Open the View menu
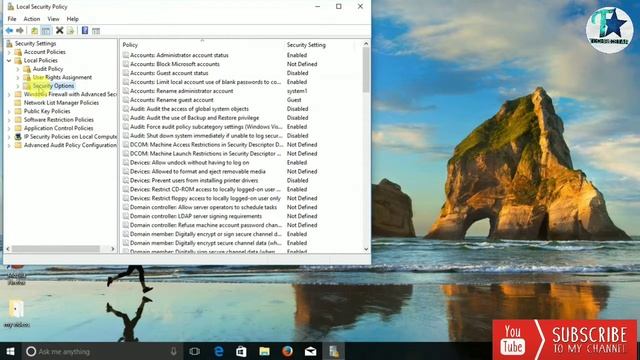The image size is (640, 360). click(53, 19)
